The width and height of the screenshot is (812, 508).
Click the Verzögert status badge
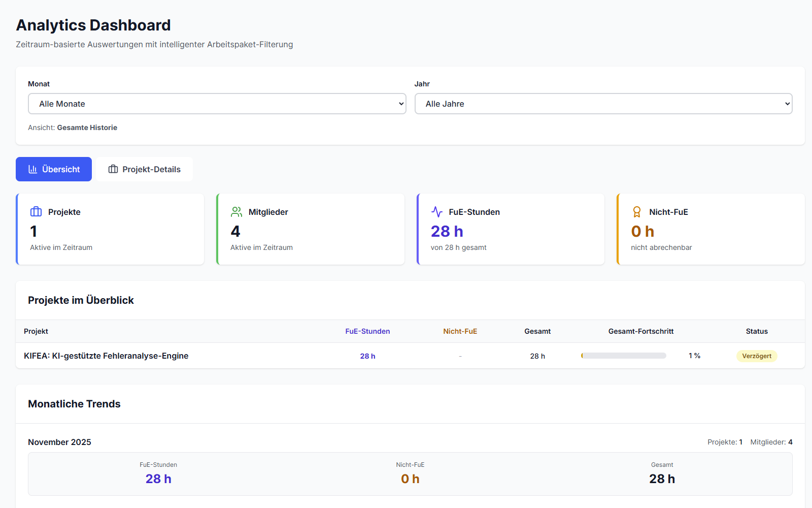pyautogui.click(x=757, y=356)
